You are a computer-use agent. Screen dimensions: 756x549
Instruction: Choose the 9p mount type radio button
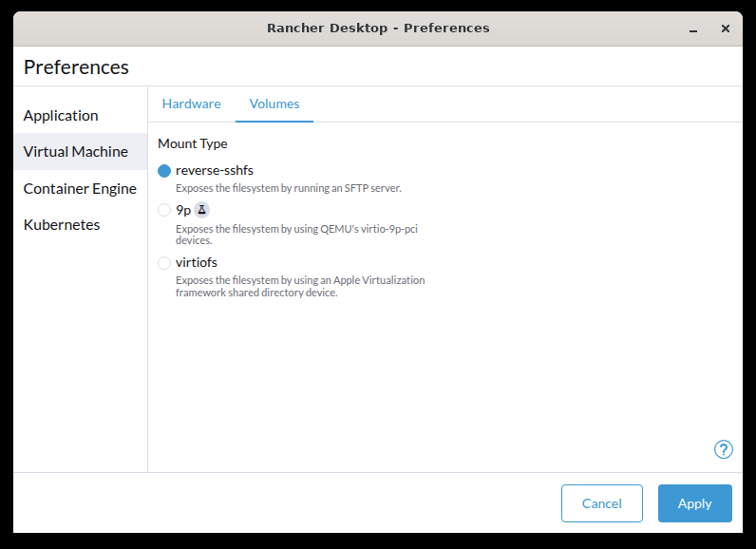click(x=164, y=211)
